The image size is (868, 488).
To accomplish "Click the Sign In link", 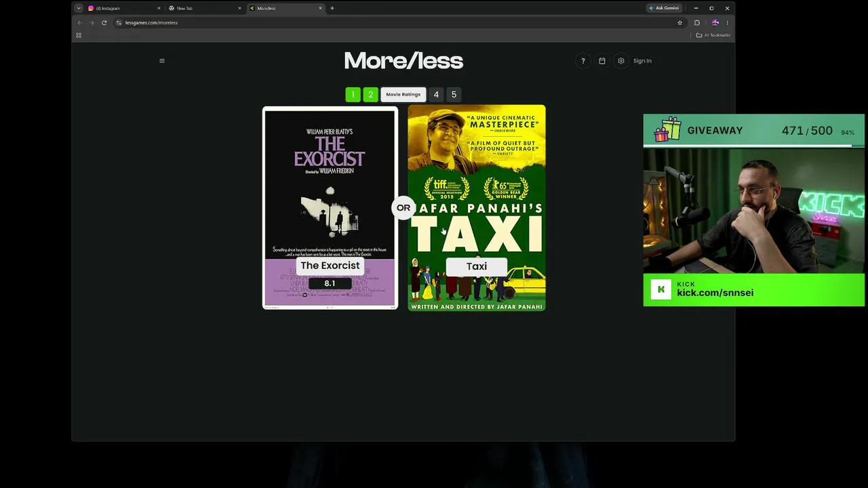I will coord(642,61).
